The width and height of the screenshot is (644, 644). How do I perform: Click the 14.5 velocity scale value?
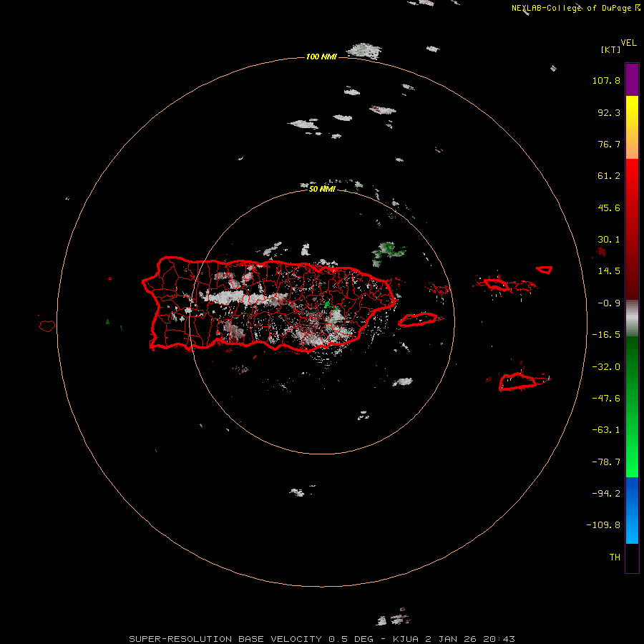pyautogui.click(x=609, y=271)
